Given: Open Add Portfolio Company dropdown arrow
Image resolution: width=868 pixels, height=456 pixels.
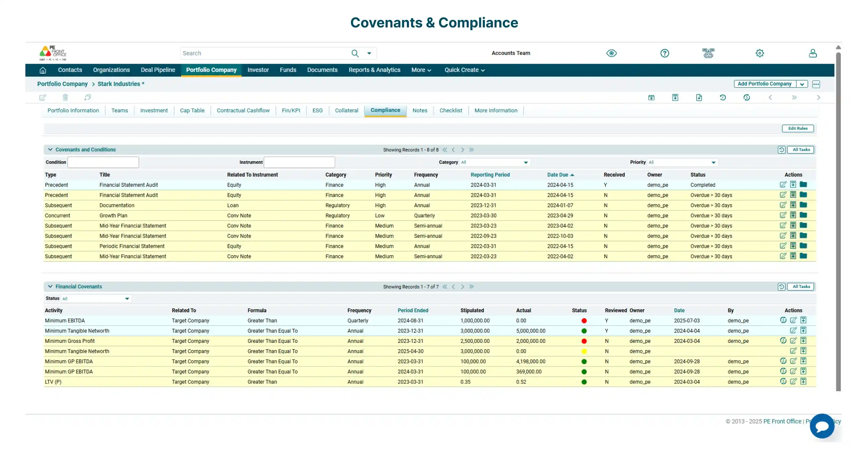Looking at the screenshot, I should (802, 84).
